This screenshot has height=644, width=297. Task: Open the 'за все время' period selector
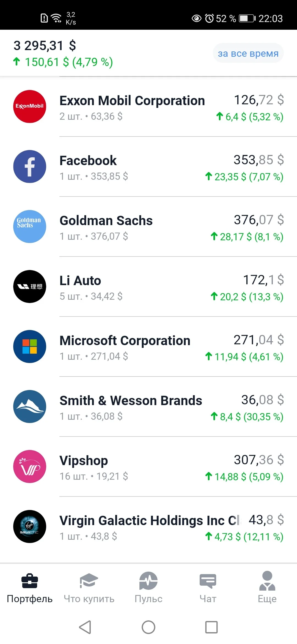pyautogui.click(x=248, y=53)
